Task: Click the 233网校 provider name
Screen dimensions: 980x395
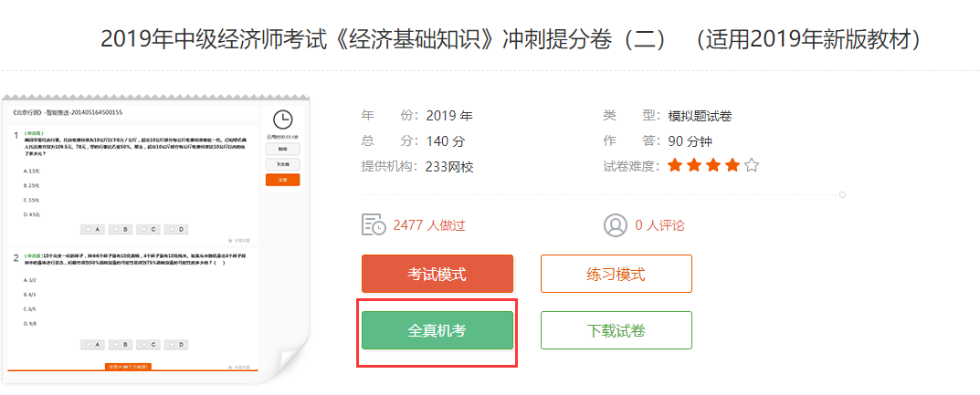Action: point(449,167)
